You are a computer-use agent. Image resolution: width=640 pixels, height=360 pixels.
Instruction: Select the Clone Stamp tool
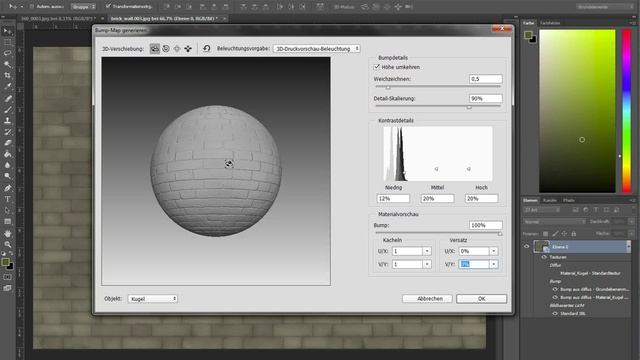[7, 120]
